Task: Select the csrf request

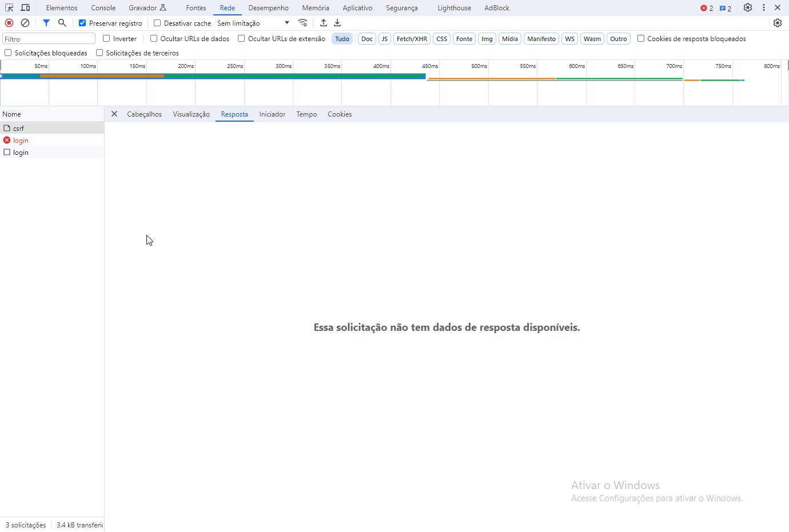Action: pos(52,128)
